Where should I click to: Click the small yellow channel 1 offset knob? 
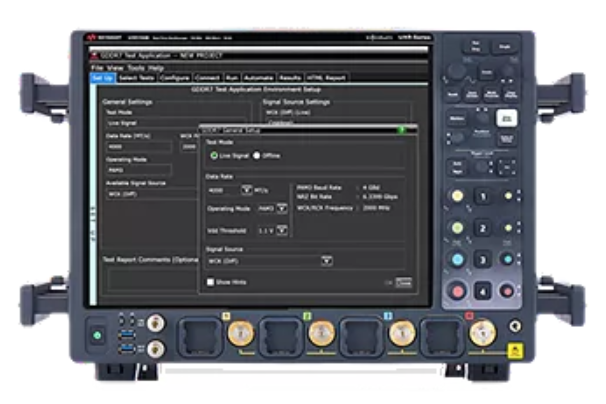point(508,196)
